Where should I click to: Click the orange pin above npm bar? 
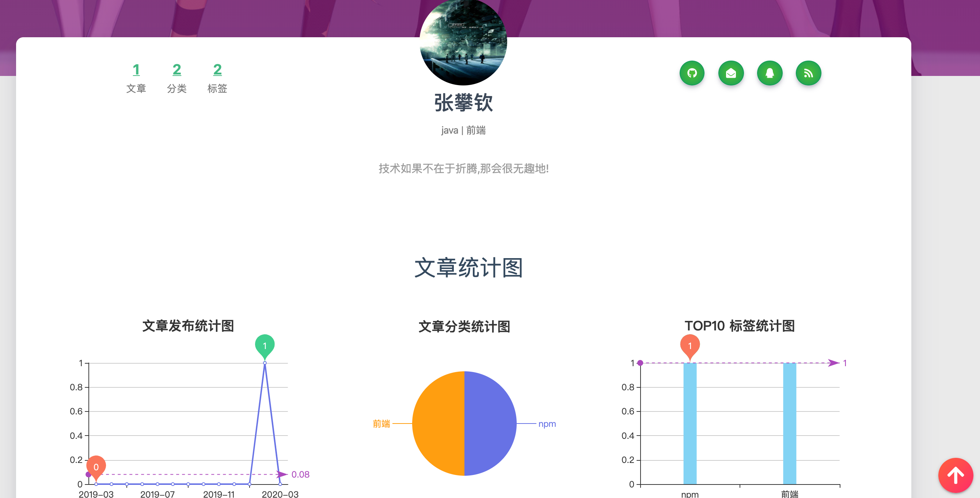[690, 345]
